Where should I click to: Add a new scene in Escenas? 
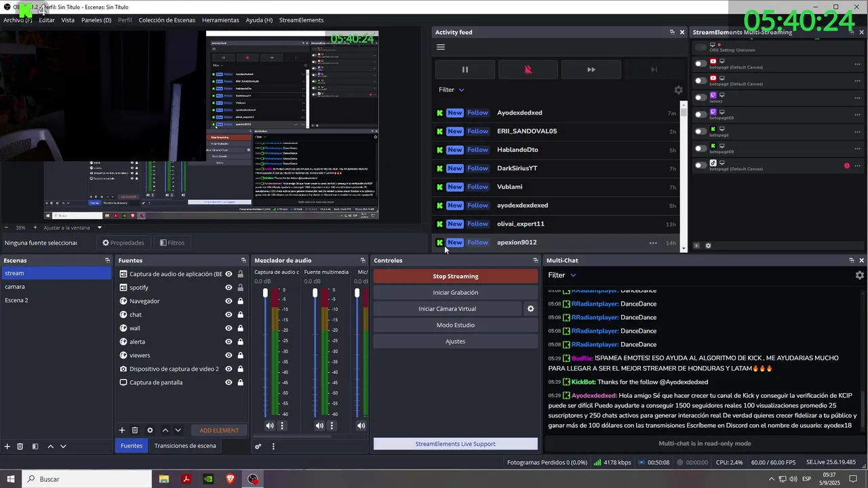click(x=7, y=446)
